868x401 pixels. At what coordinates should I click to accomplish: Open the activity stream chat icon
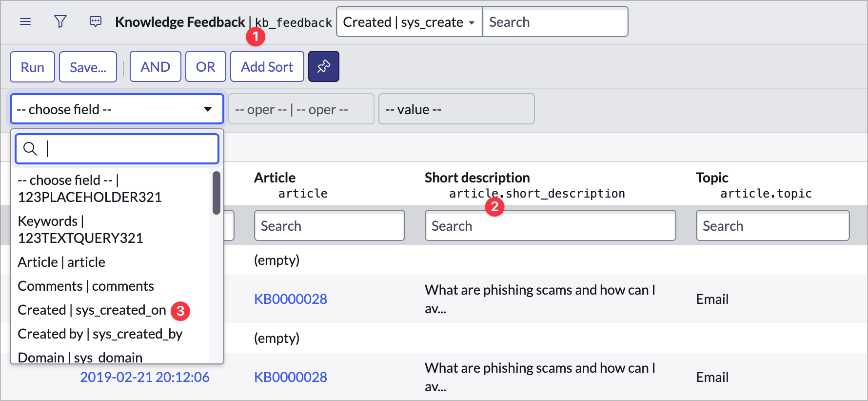point(96,22)
